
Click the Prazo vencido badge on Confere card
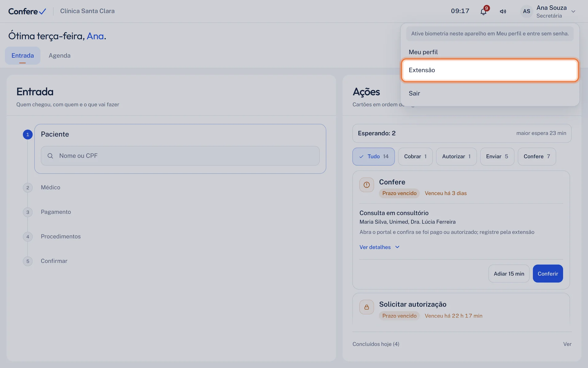[399, 193]
